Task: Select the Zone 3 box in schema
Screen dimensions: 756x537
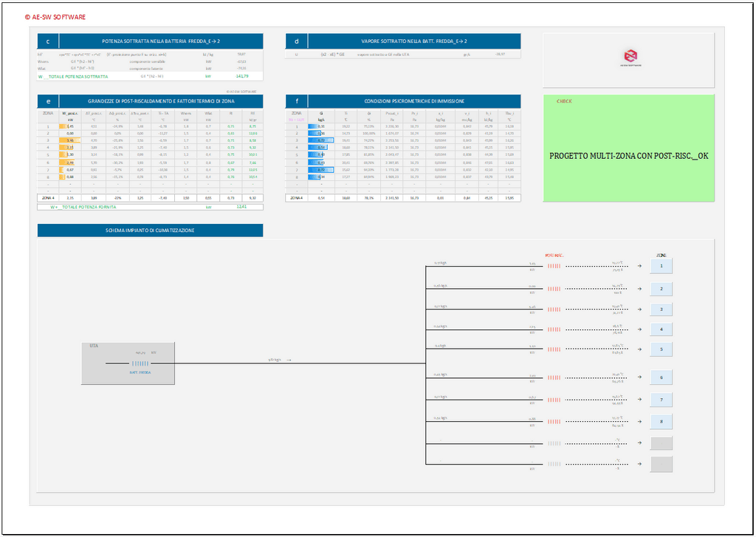Action: tap(661, 309)
